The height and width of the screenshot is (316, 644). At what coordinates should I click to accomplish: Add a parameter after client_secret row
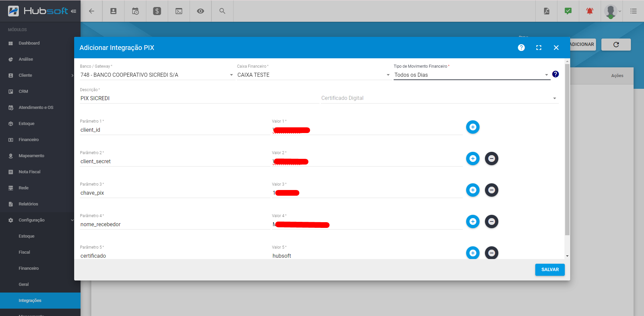pyautogui.click(x=473, y=159)
